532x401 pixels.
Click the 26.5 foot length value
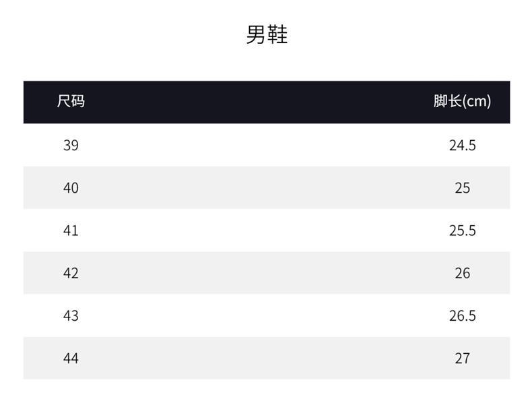[462, 315]
